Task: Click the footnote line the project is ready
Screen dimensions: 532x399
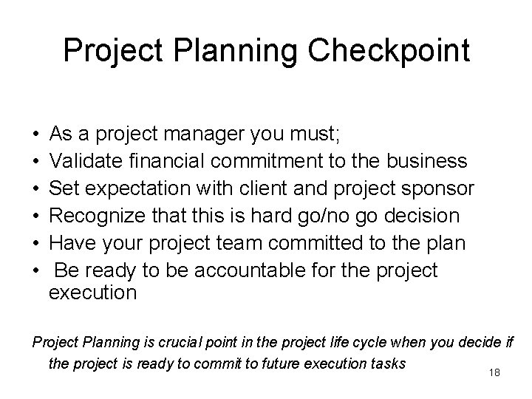Action: click(227, 364)
